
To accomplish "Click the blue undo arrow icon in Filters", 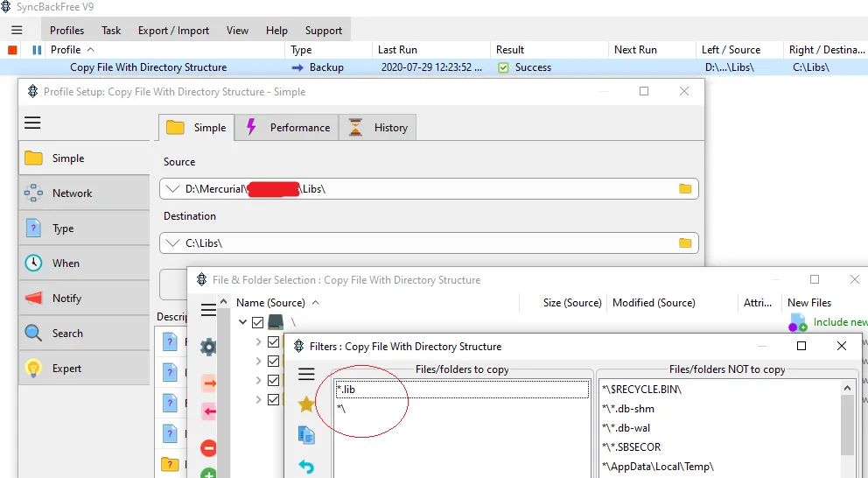I will click(306, 467).
